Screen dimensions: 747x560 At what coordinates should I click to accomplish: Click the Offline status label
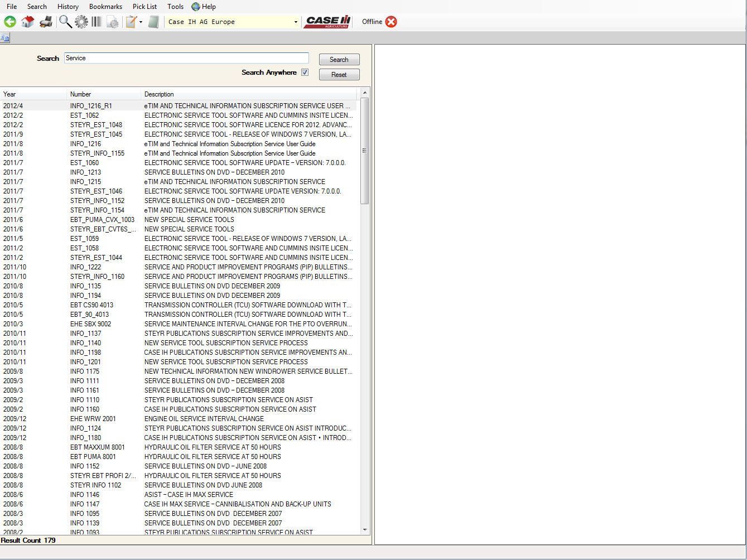[372, 22]
